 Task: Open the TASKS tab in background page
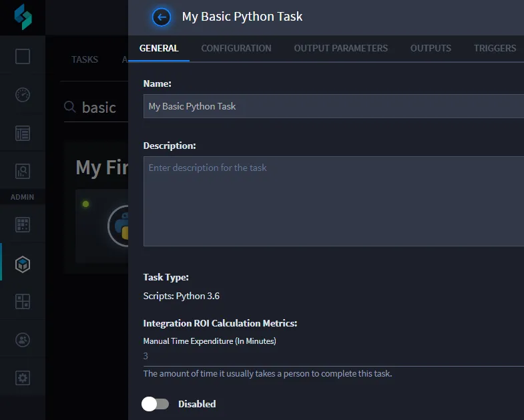[85, 59]
